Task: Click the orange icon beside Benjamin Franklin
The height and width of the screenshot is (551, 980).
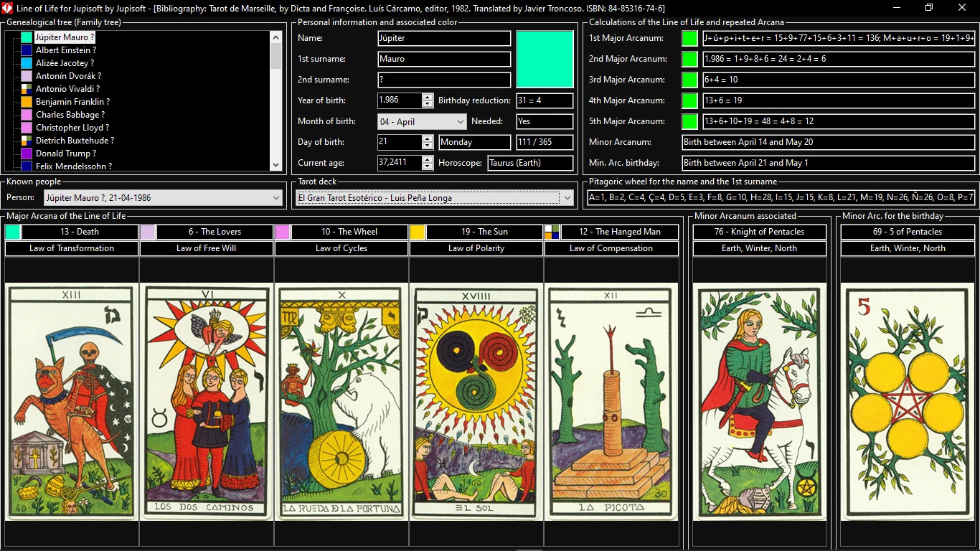Action: point(27,102)
